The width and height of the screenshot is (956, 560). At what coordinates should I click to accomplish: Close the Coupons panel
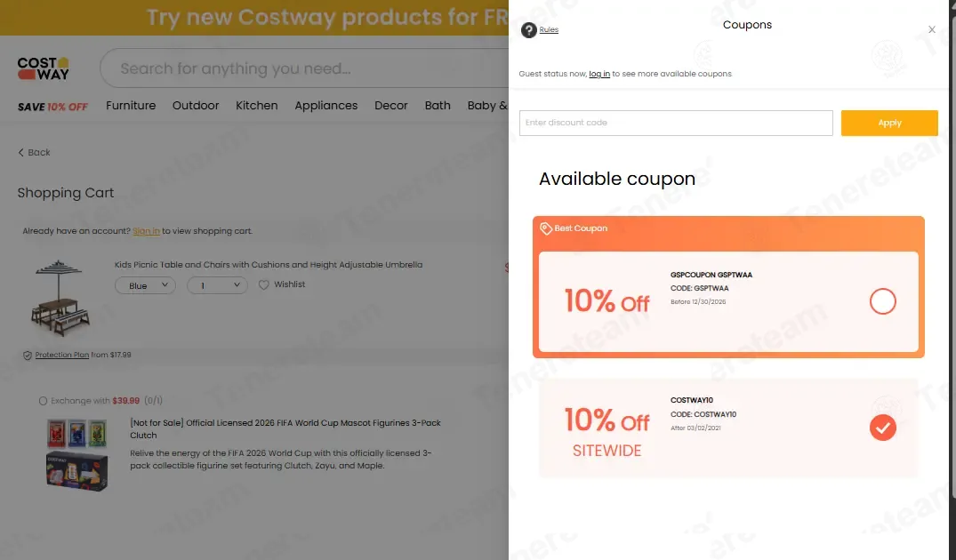[932, 29]
